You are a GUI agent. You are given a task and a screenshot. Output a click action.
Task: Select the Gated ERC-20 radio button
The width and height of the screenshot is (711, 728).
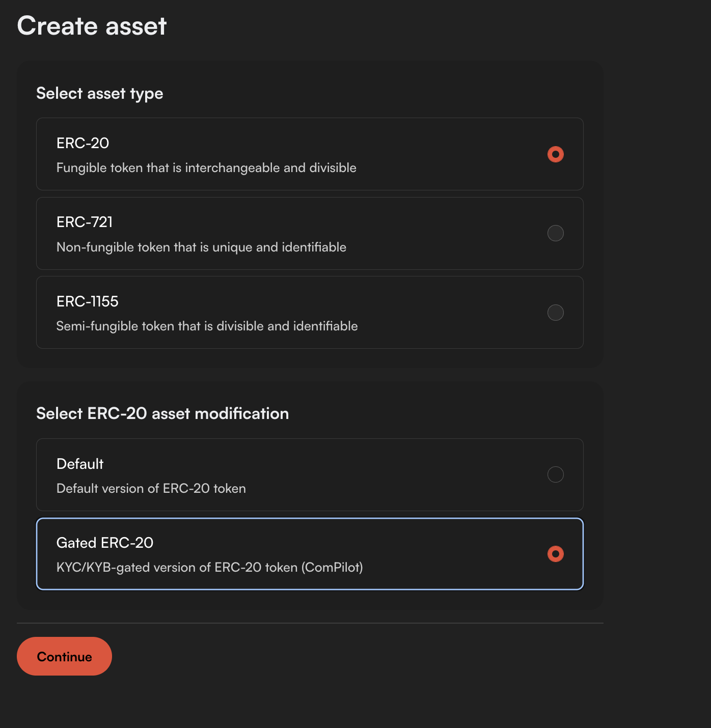555,553
